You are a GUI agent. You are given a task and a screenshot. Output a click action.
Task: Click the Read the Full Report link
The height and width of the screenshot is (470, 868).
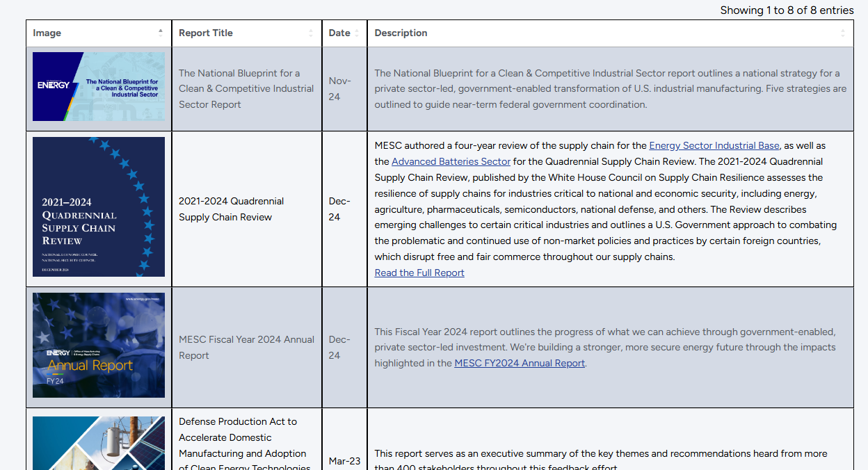419,273
